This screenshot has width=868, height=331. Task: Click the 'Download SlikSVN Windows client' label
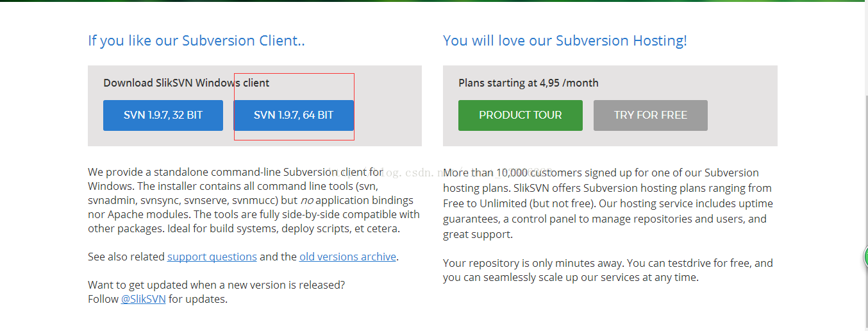click(x=187, y=83)
